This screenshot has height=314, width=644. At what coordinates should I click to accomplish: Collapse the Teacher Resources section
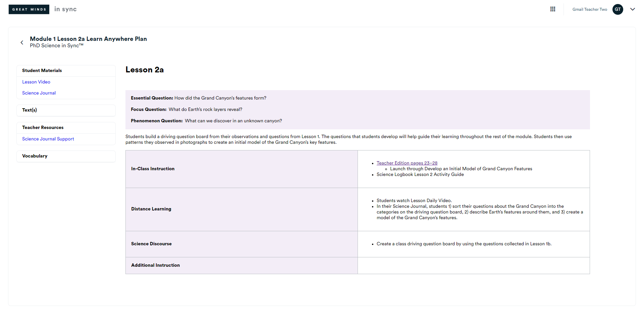pos(66,128)
